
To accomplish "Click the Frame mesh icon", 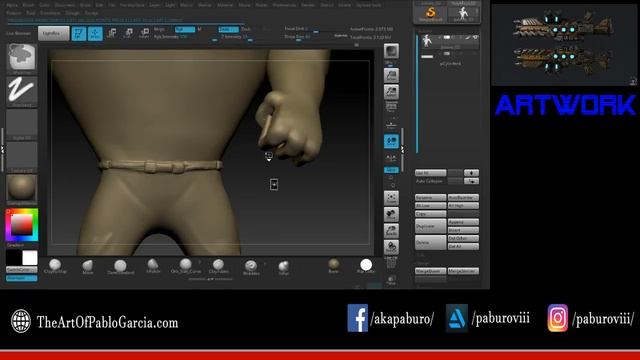I will [391, 198].
